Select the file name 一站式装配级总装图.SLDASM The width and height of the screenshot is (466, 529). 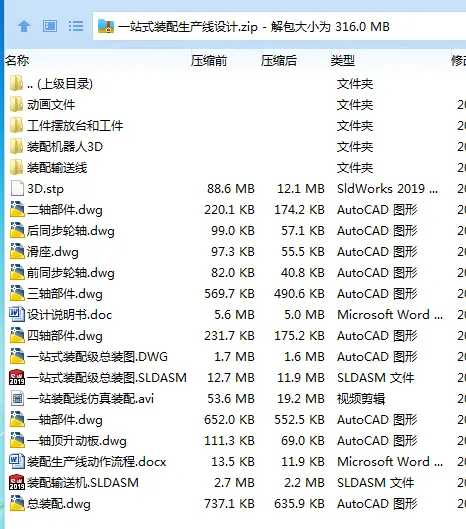[107, 378]
